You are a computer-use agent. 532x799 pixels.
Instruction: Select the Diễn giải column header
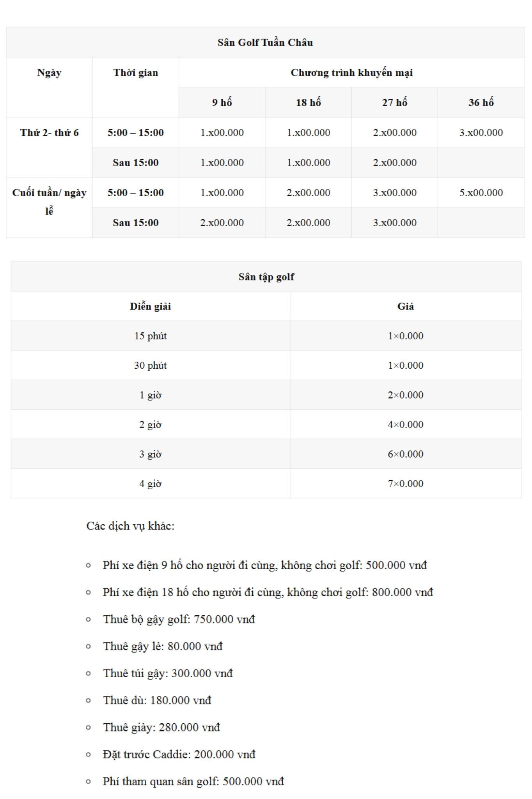151,307
